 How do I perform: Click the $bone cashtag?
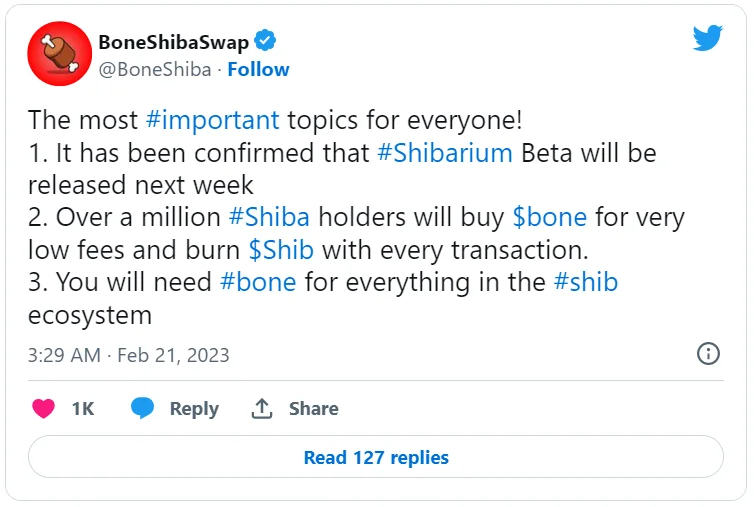click(x=550, y=217)
